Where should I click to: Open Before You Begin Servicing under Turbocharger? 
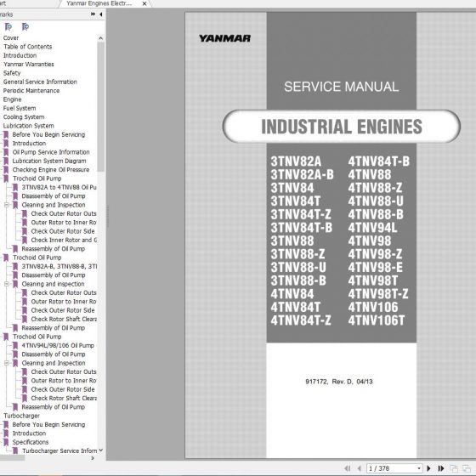48,425
